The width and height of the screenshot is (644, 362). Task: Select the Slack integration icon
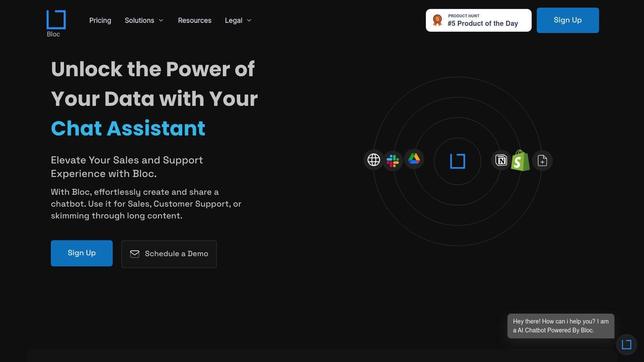393,161
